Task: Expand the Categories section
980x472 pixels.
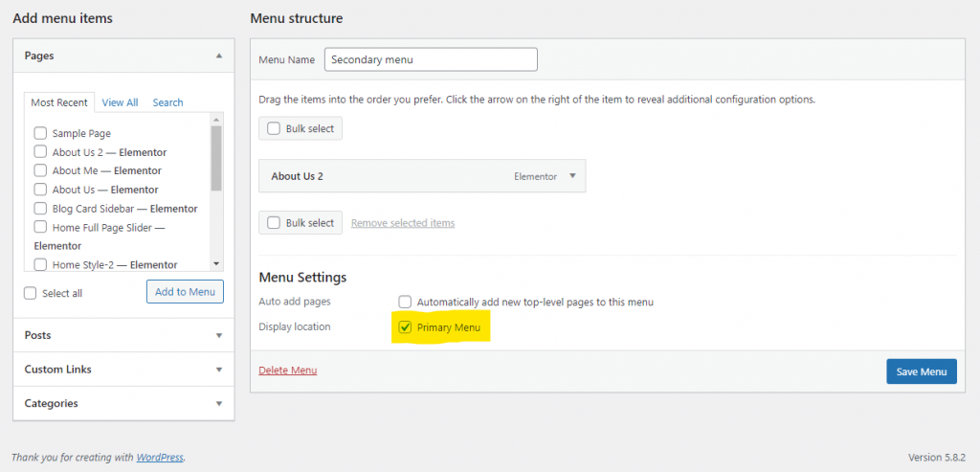Action: [123, 403]
